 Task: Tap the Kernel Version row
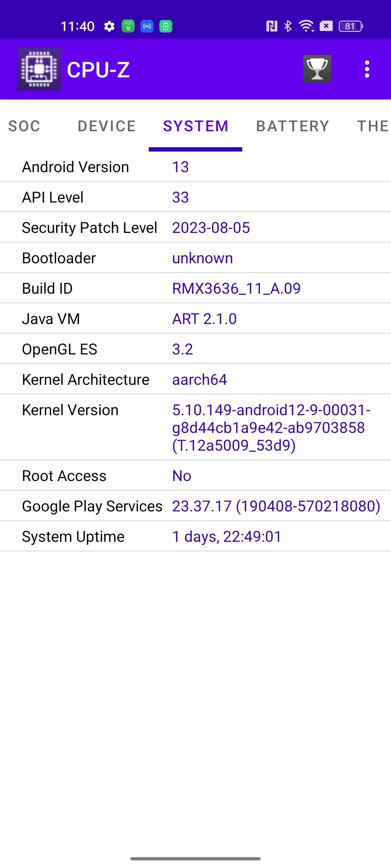195,427
